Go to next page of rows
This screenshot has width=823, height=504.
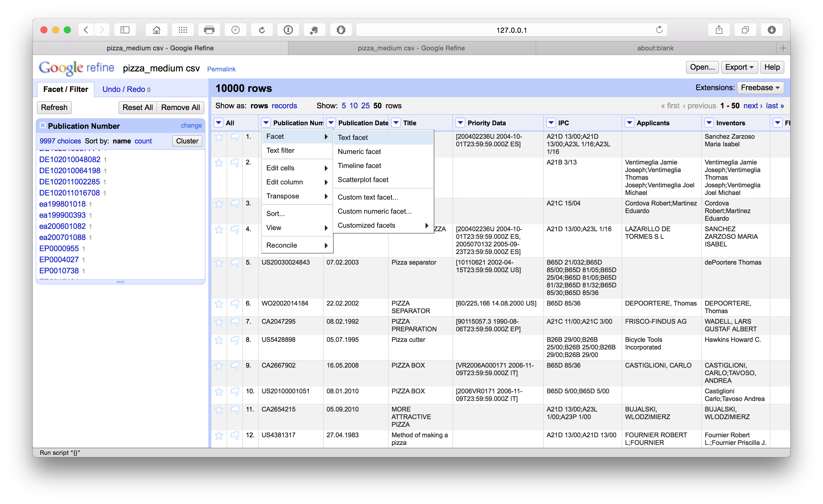pyautogui.click(x=753, y=106)
